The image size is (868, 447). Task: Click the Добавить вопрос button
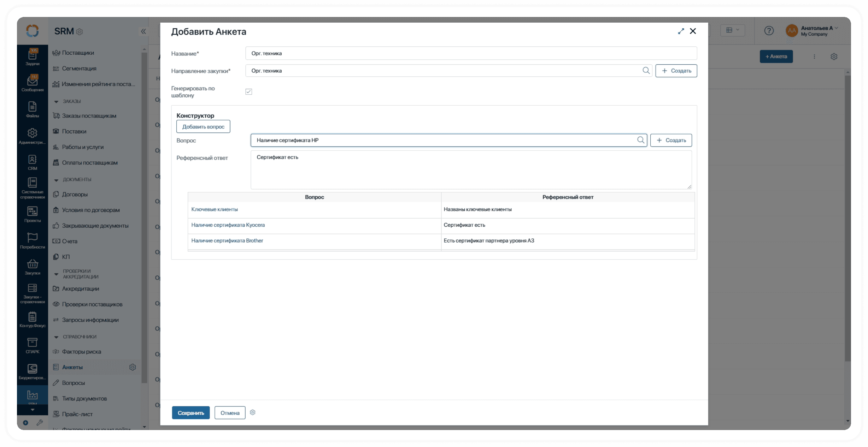tap(203, 127)
